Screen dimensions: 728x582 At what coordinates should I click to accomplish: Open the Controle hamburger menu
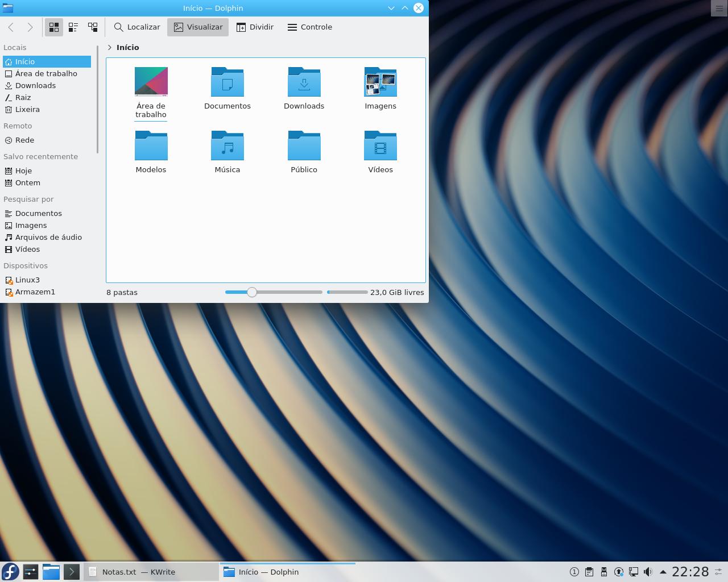tap(309, 27)
